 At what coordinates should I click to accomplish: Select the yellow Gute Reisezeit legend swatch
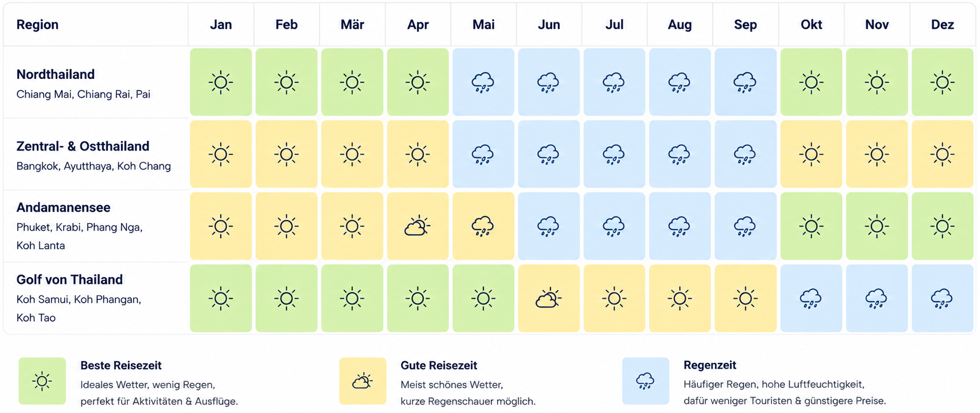[x=363, y=381]
